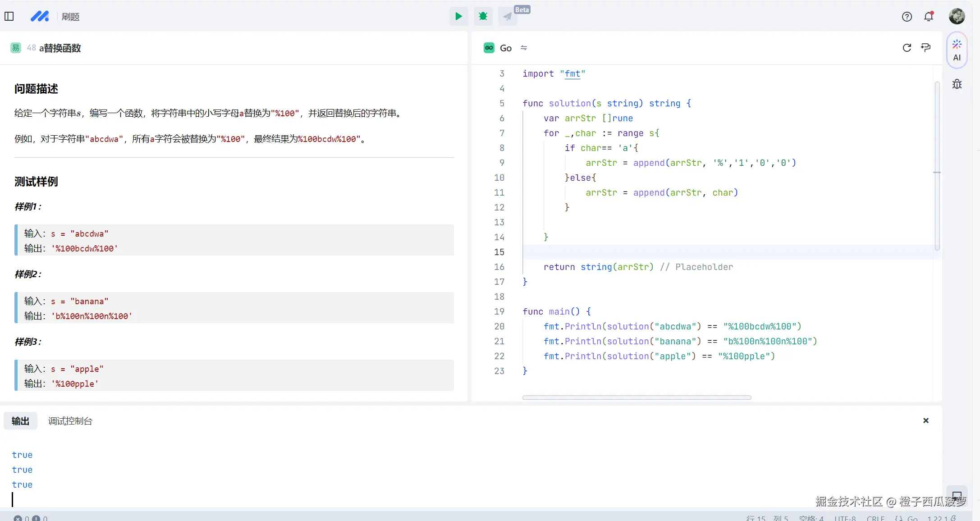The width and height of the screenshot is (980, 521).
Task: Click the horizontal scrollbar of the code editor
Action: [x=637, y=398]
